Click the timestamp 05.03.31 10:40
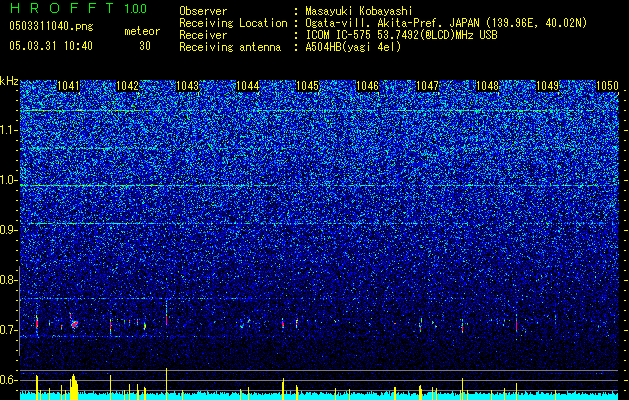This screenshot has width=629, height=400. pyautogui.click(x=51, y=46)
